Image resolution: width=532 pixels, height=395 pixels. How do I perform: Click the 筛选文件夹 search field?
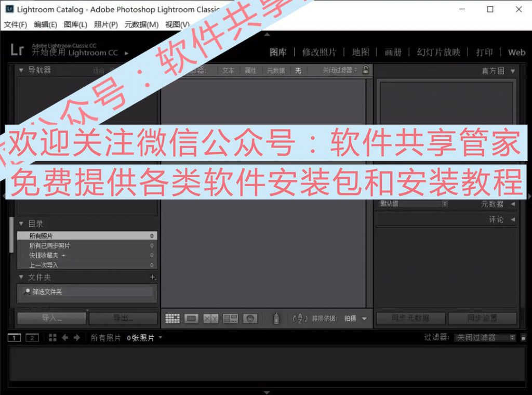pos(87,292)
